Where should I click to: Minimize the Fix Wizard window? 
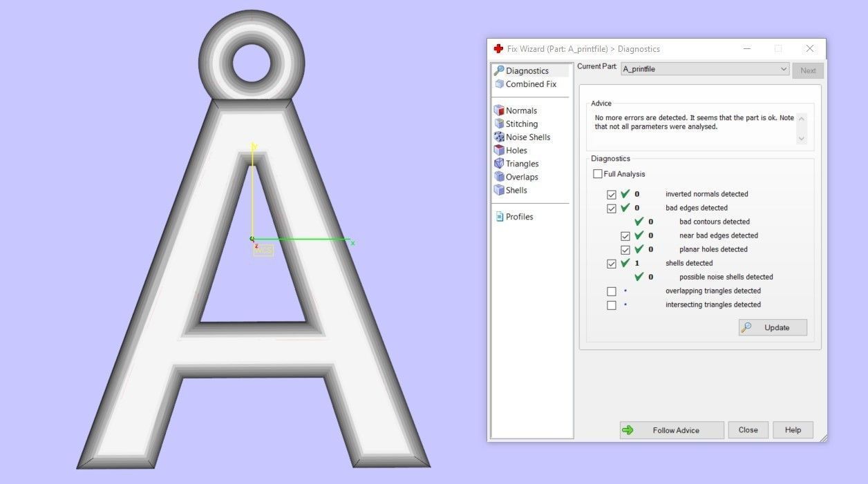(x=747, y=49)
